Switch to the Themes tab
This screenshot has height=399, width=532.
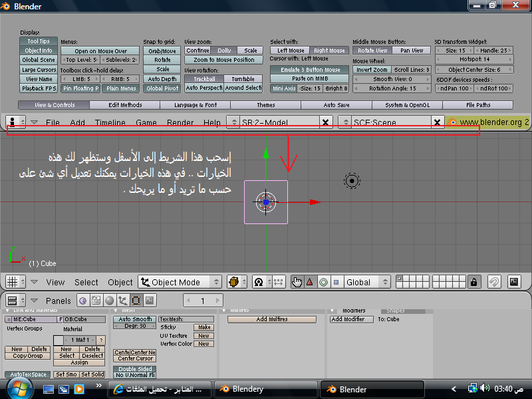265,105
